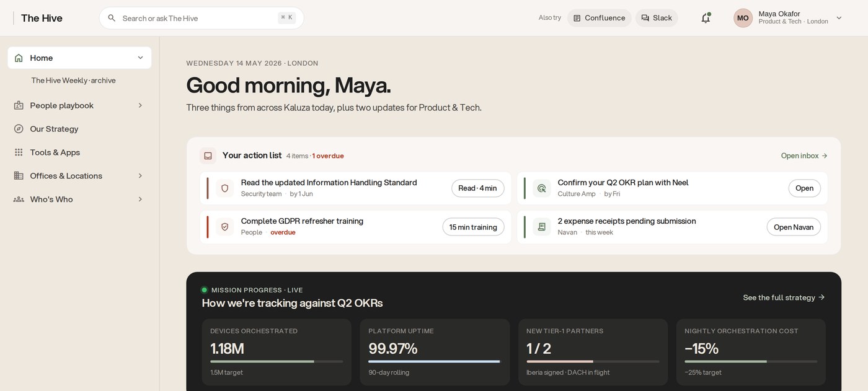
Task: Click the Confluence button
Action: click(599, 18)
